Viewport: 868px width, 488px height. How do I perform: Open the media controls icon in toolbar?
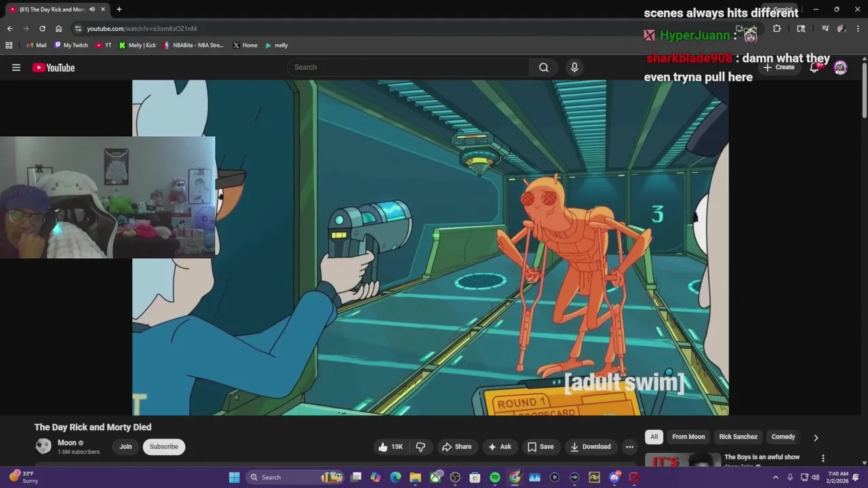click(x=825, y=28)
